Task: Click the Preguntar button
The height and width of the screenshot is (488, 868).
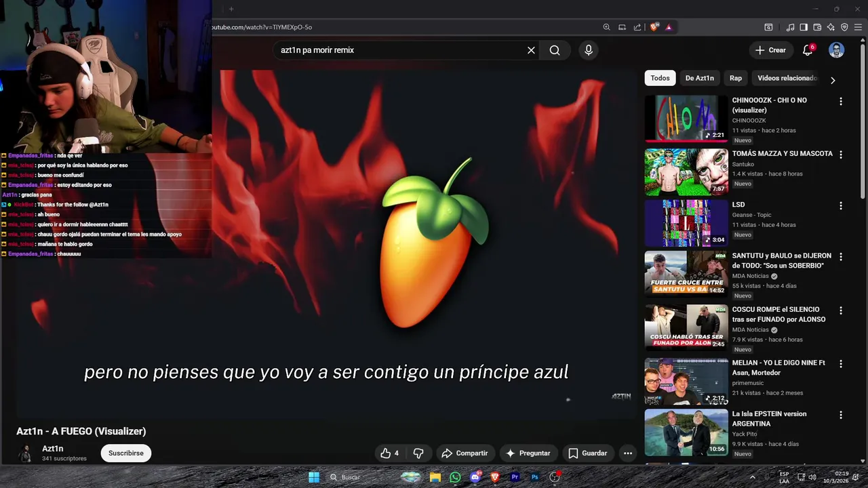Action: point(528,453)
